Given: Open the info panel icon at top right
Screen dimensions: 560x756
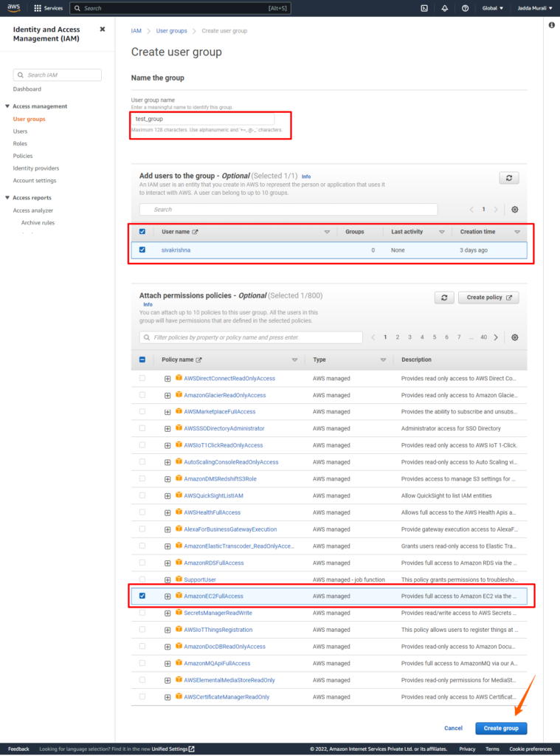Looking at the screenshot, I should pyautogui.click(x=551, y=25).
